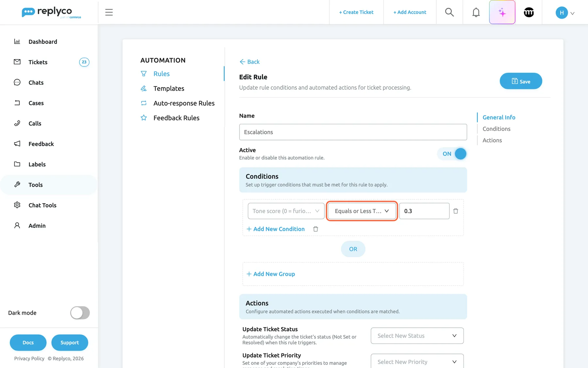Enable Dark mode toggle

pyautogui.click(x=80, y=313)
